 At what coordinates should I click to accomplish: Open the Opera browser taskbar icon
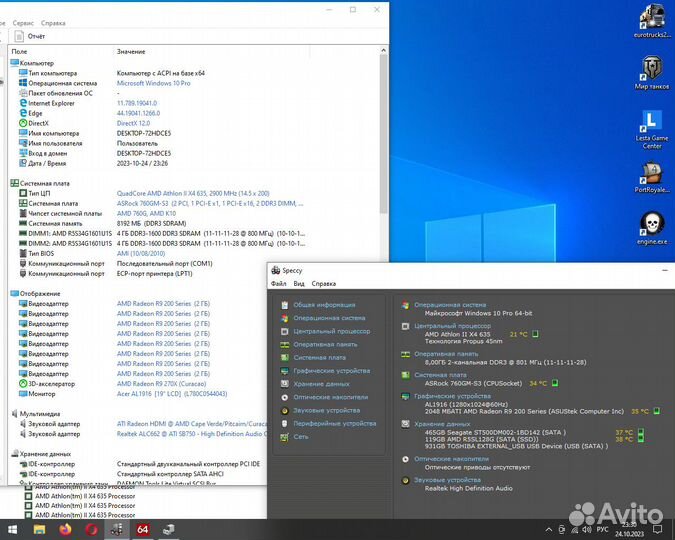click(x=91, y=530)
